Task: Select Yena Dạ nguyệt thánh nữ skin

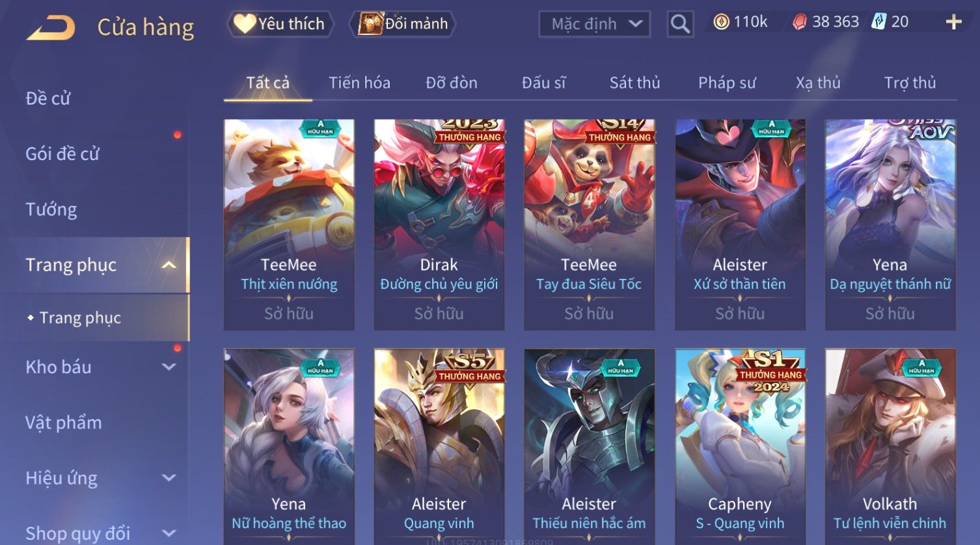Action: point(890,224)
